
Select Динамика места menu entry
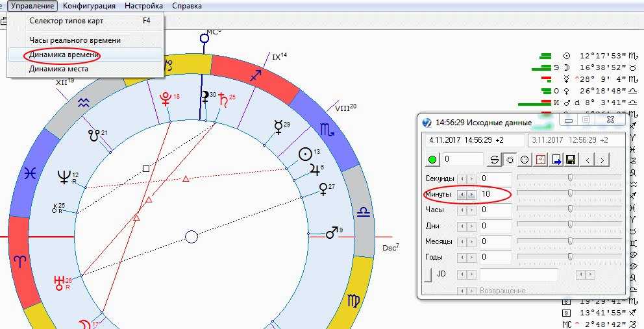(x=86, y=69)
